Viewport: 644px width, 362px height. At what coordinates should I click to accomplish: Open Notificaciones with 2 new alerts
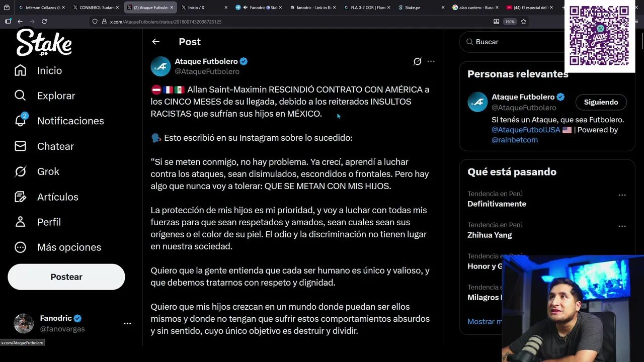click(x=70, y=121)
